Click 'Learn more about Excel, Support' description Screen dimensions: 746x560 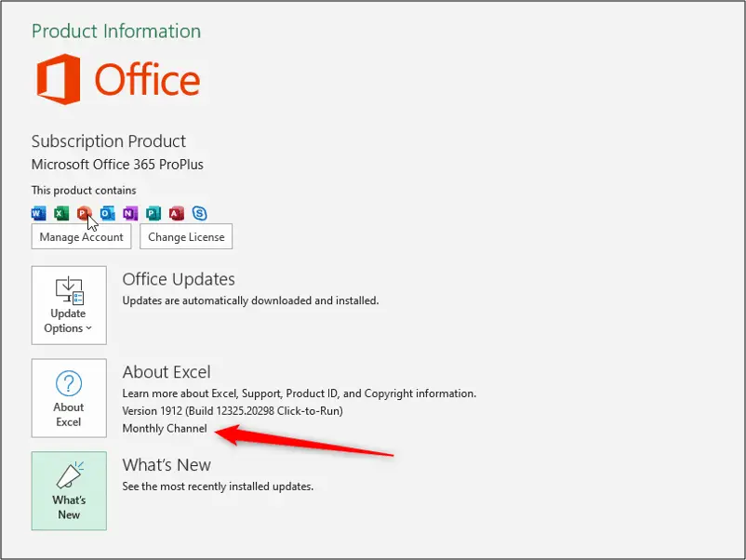[300, 393]
